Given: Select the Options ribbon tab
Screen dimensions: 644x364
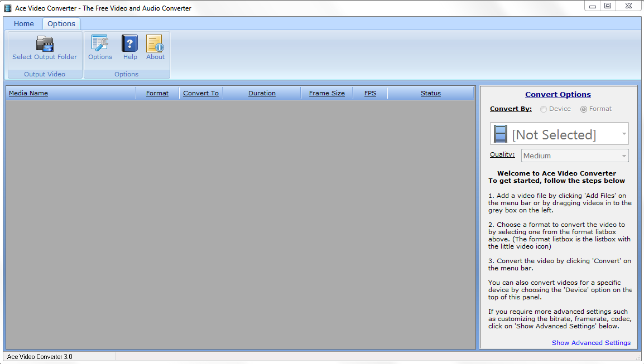Looking at the screenshot, I should [x=61, y=24].
